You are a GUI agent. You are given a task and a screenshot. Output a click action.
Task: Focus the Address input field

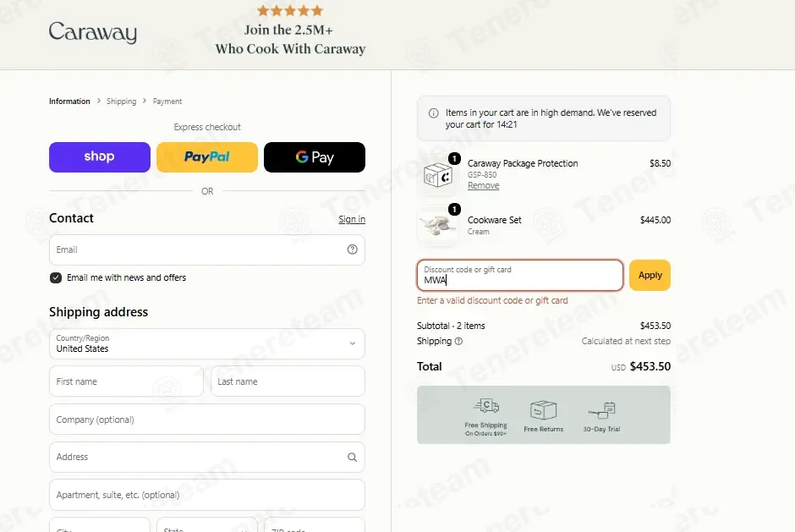[207, 458]
